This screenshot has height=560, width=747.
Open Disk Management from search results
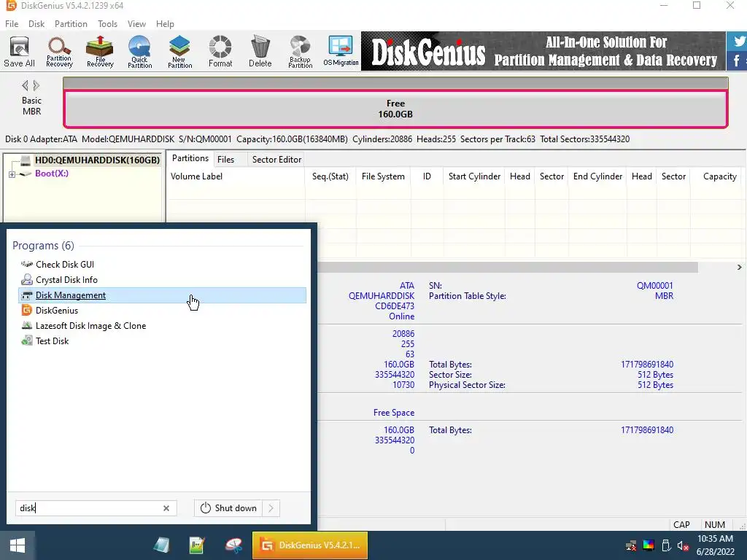click(162, 295)
